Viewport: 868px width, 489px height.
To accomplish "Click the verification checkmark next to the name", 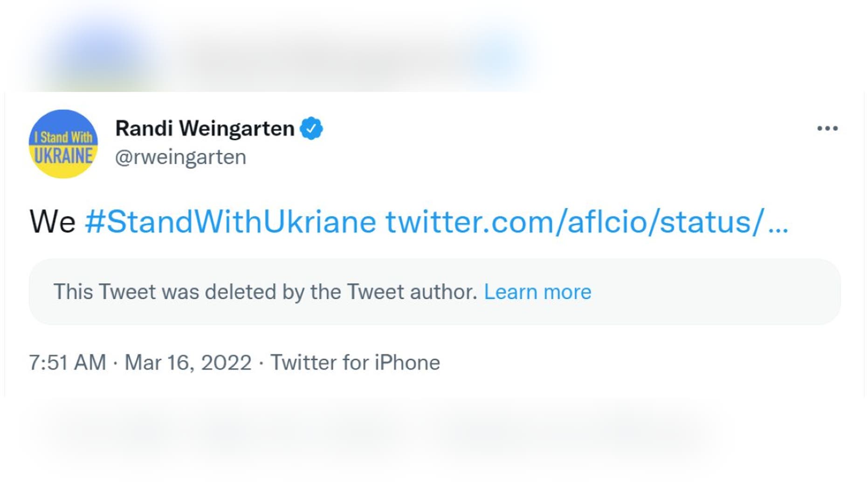I will (x=310, y=128).
